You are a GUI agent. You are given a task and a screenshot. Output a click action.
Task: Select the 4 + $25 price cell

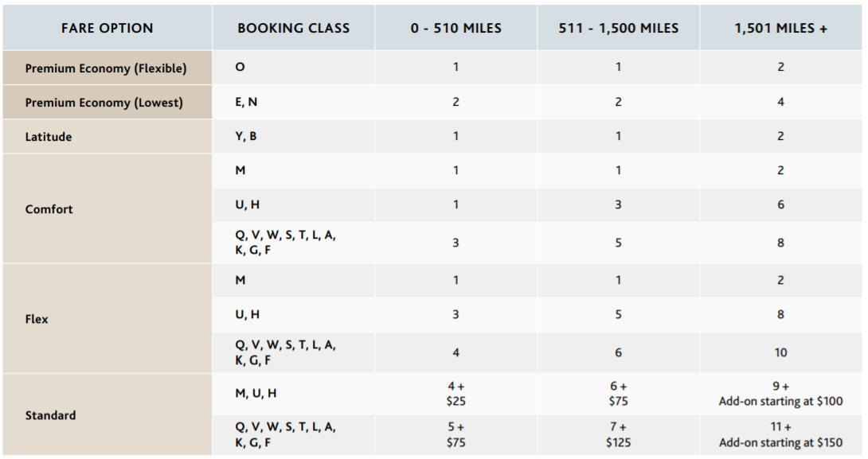pyautogui.click(x=456, y=394)
